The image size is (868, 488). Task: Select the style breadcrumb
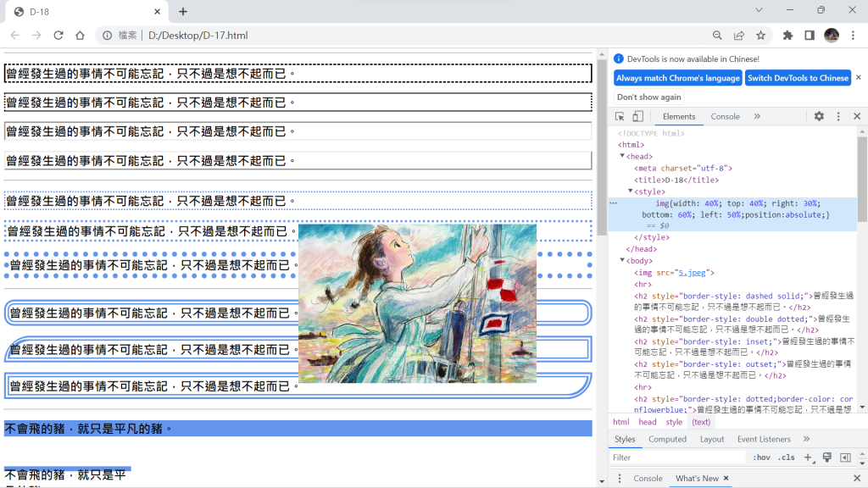tap(674, 422)
